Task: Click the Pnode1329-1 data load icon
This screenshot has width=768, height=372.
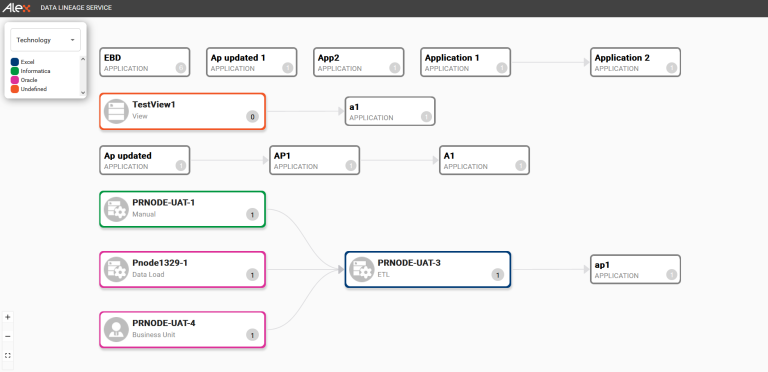Action: point(116,269)
